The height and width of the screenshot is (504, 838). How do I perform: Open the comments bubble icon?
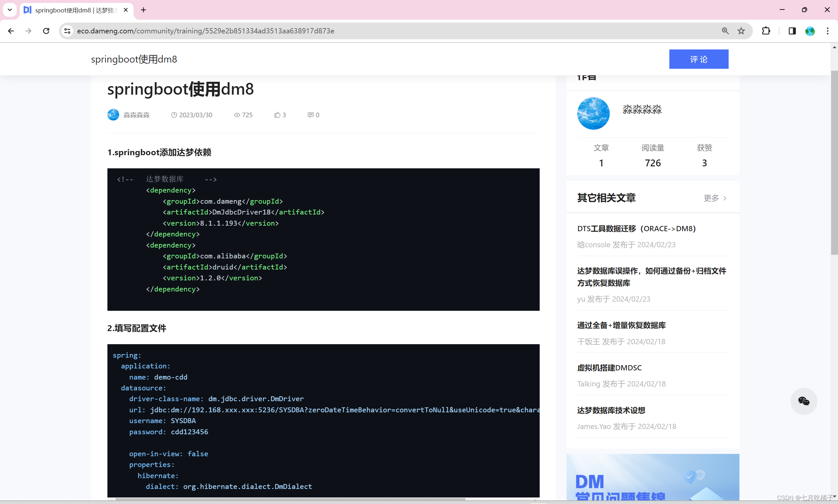tap(310, 115)
